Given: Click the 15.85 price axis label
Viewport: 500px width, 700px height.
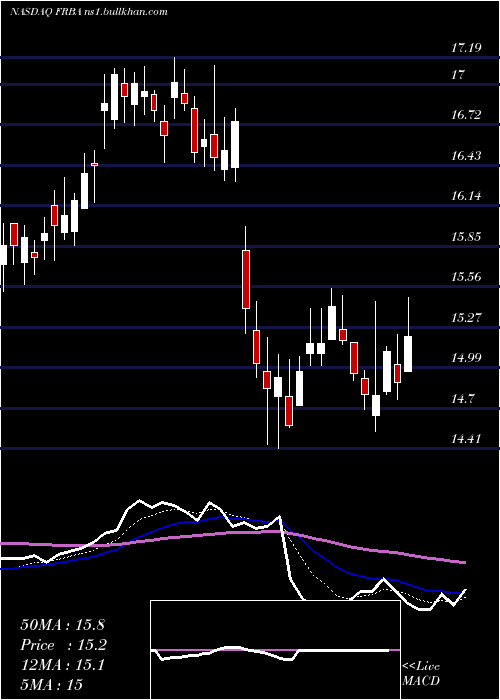Looking at the screenshot, I should click(x=466, y=236).
